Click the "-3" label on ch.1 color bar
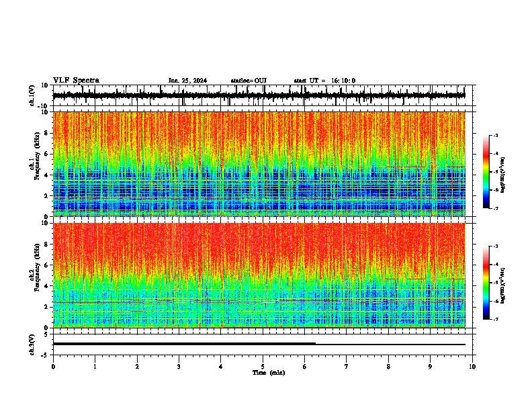Viewport: 532px width, 411px height. click(x=496, y=136)
